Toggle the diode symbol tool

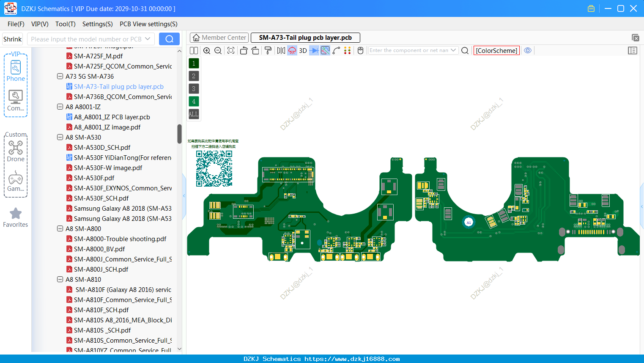314,50
